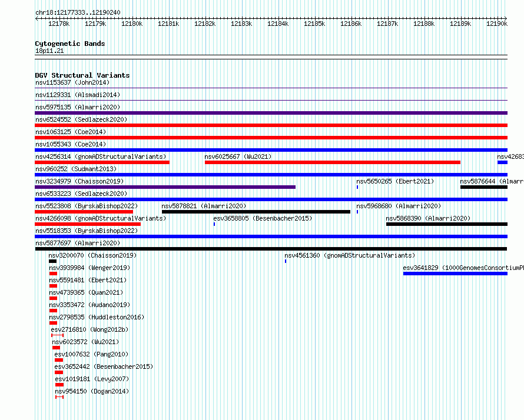
Task: Select nsv3234979 (Chaisson2019) variant label
Action: [x=79, y=181]
